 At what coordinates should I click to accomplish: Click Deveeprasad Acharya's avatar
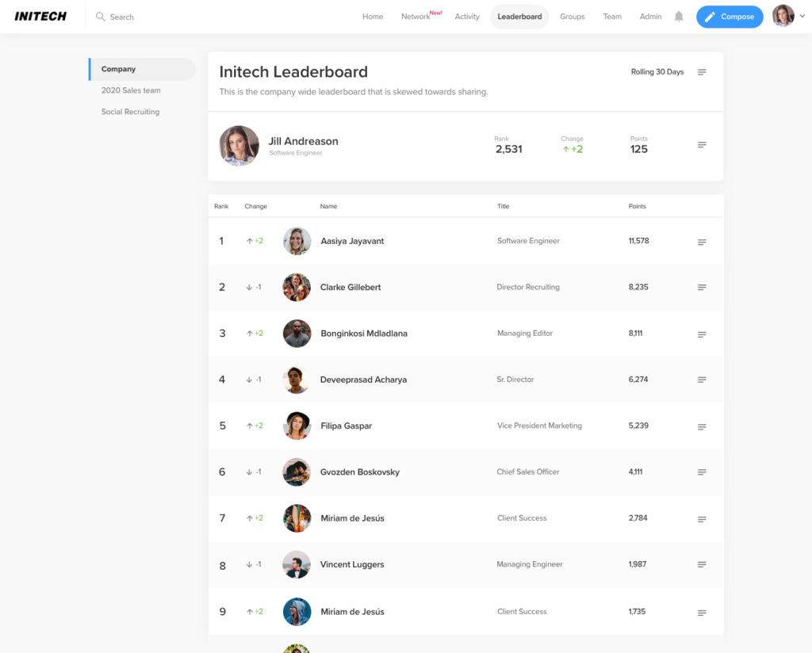297,380
